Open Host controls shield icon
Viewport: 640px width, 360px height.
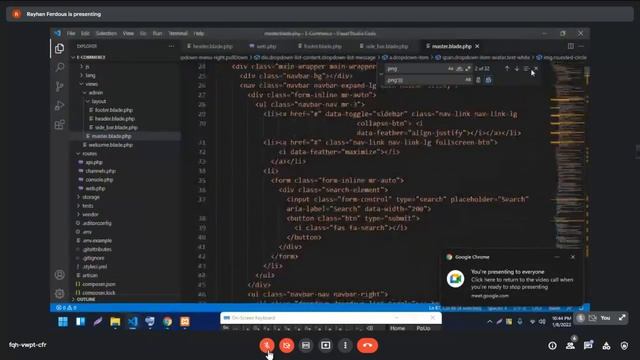pyautogui.click(x=624, y=346)
